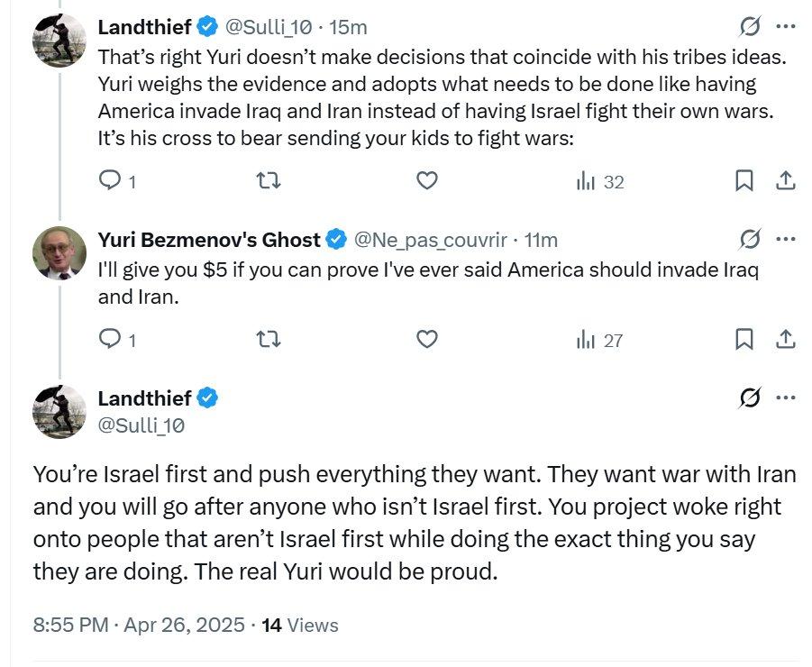The image size is (812, 667).
Task: Open more options on Landthief's first tweet
Action: click(x=785, y=26)
